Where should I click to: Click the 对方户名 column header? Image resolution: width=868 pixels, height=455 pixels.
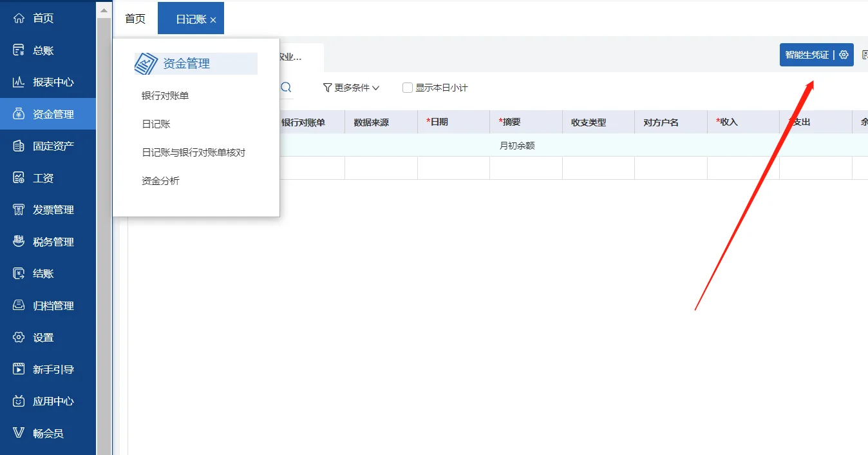coord(661,122)
